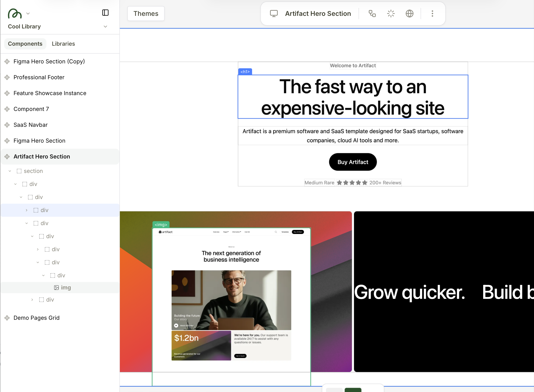
Task: Click the green logo icon at top left
Action: [x=15, y=14]
